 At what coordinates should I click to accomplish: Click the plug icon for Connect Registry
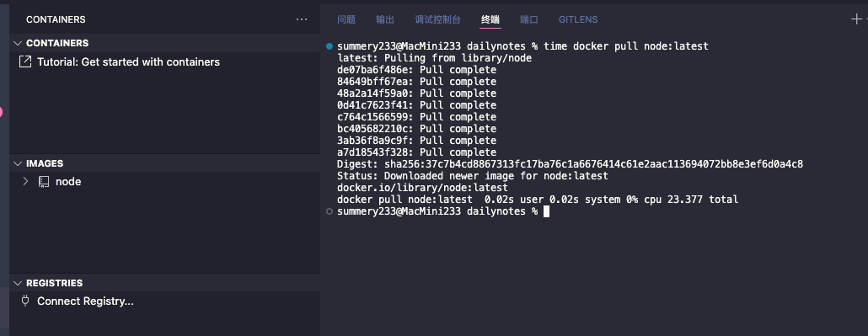25,301
